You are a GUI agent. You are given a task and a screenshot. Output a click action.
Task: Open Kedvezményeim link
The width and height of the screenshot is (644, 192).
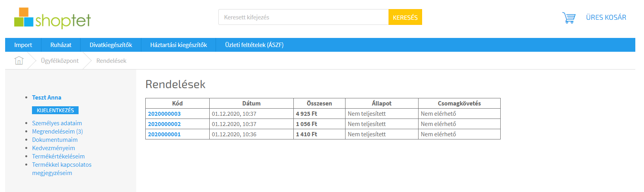(53, 148)
